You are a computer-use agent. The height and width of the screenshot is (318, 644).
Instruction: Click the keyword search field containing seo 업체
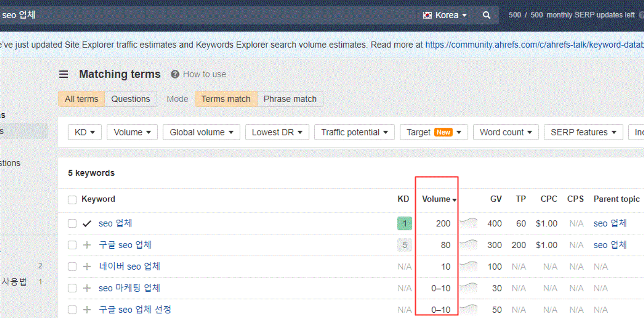[x=207, y=15]
